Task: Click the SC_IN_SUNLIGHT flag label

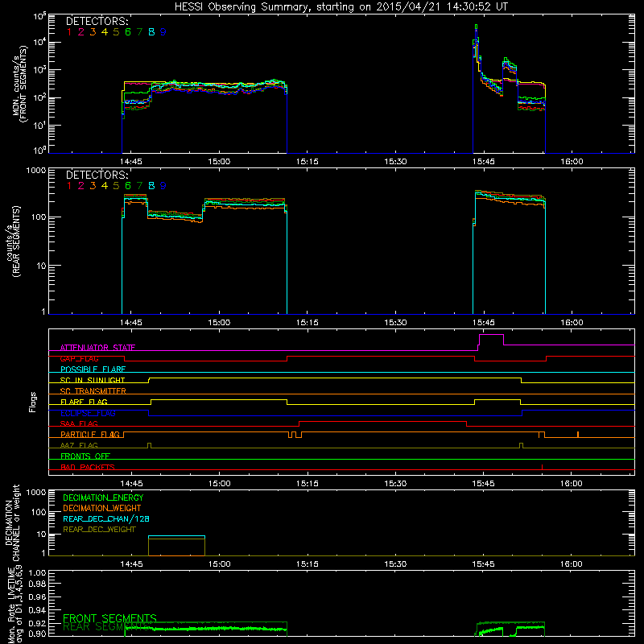Action: coord(93,380)
